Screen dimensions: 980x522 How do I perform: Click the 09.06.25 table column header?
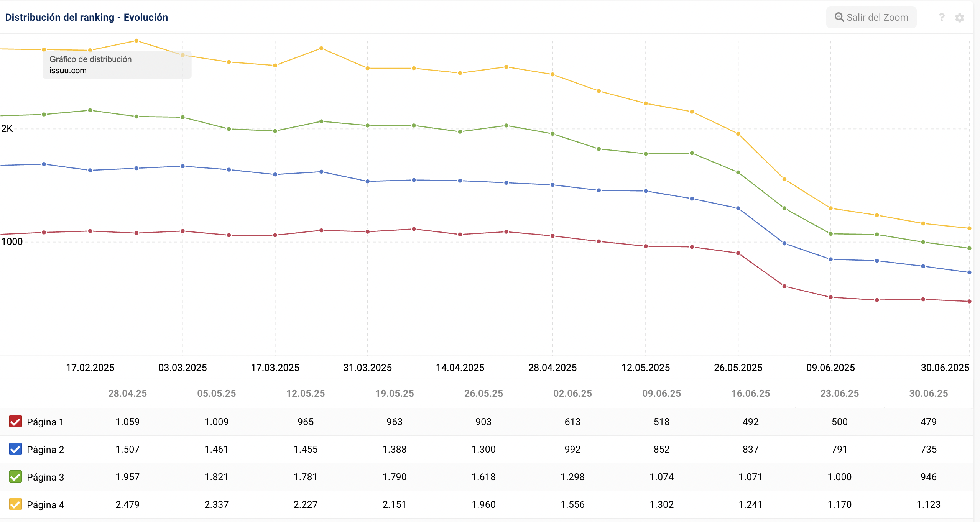tap(661, 393)
